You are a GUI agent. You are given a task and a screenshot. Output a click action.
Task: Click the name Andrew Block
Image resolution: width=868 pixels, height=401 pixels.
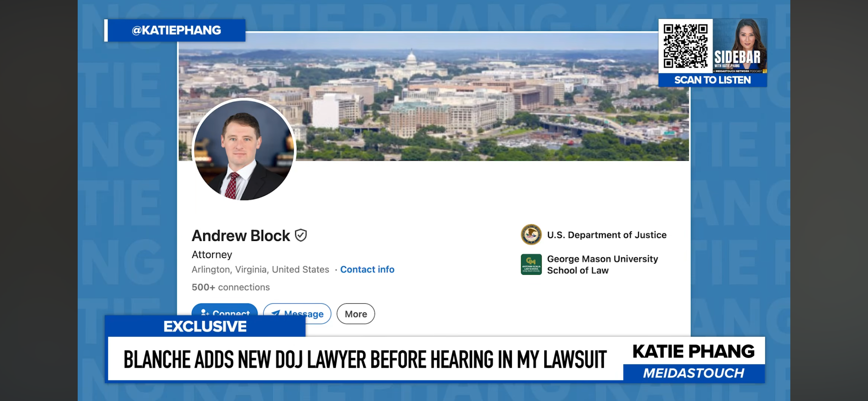click(x=241, y=236)
